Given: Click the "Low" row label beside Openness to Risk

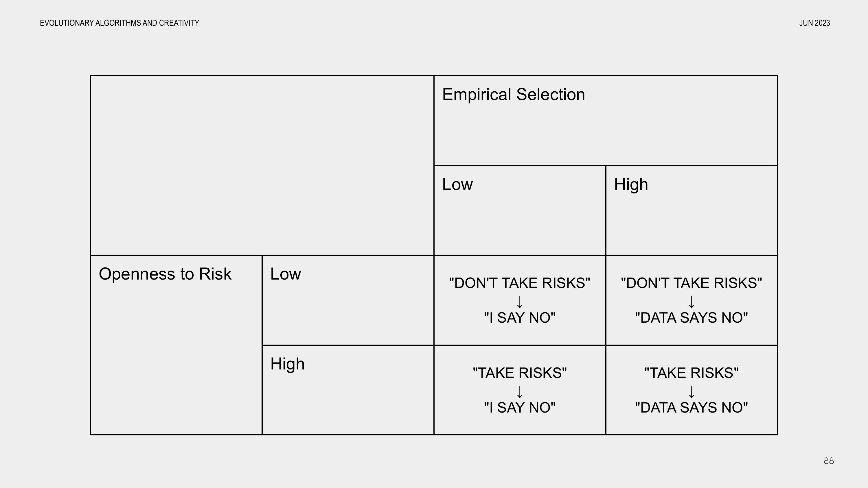Looking at the screenshot, I should coord(285,274).
